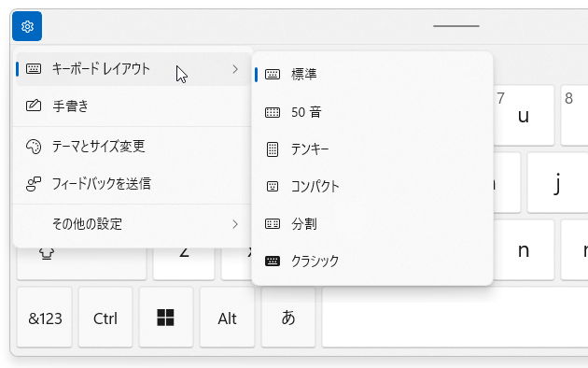Expand chevron beside その他の設定
The height and width of the screenshot is (368, 588).
235,224
